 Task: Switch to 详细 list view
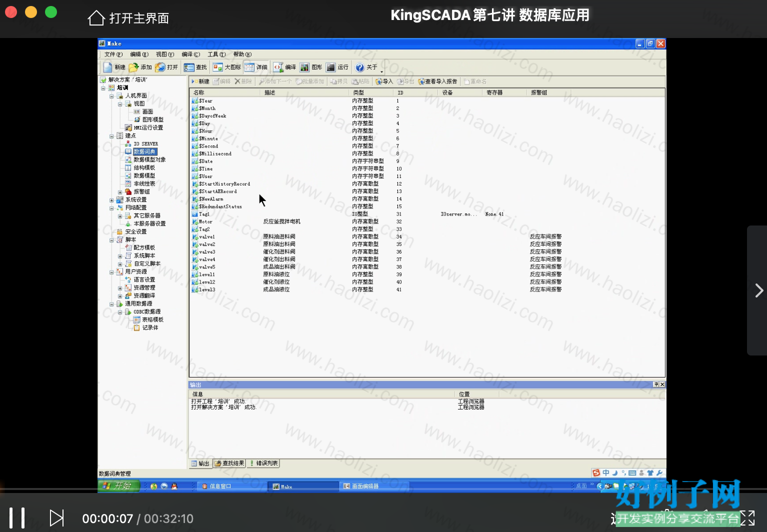(x=256, y=67)
